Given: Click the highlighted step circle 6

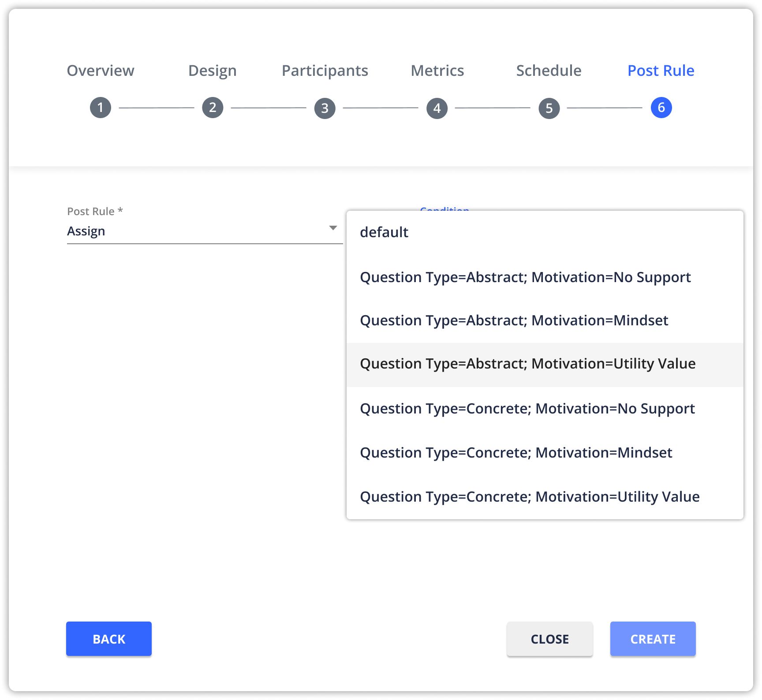Looking at the screenshot, I should [x=661, y=107].
